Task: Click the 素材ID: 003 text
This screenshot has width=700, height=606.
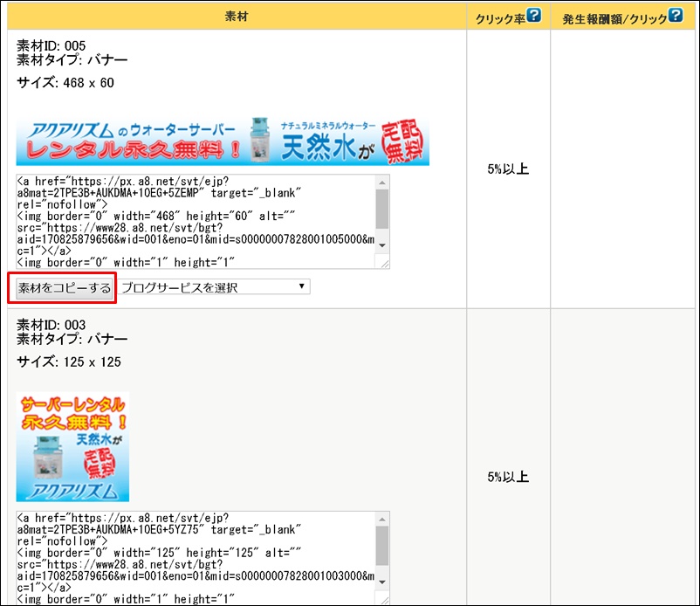Action: click(51, 325)
